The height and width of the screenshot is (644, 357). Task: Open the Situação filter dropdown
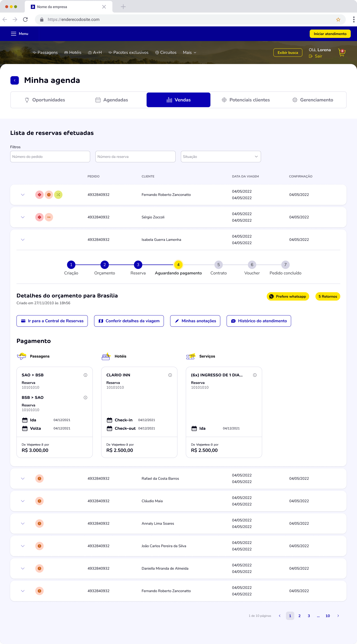pos(220,157)
